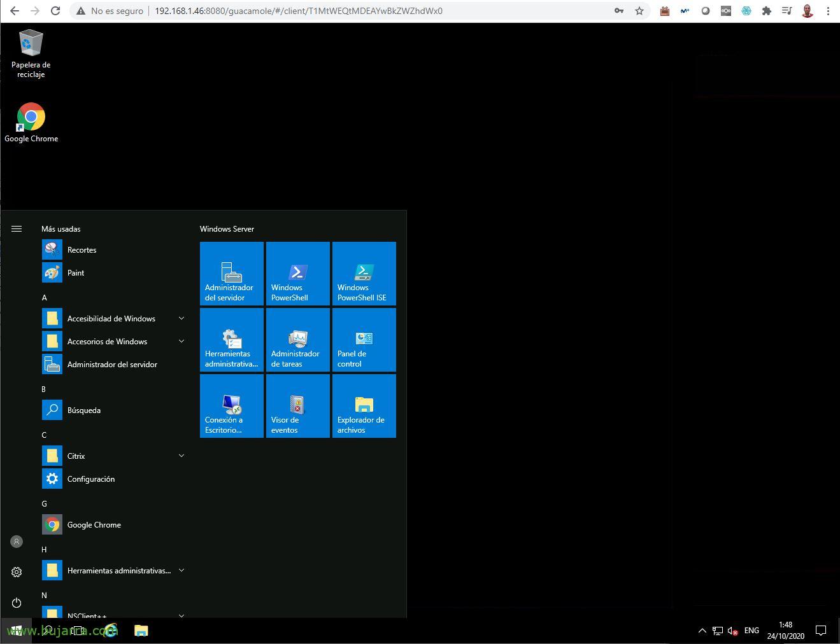
Task: Open the Chrome three-dot menu
Action: pos(829,11)
